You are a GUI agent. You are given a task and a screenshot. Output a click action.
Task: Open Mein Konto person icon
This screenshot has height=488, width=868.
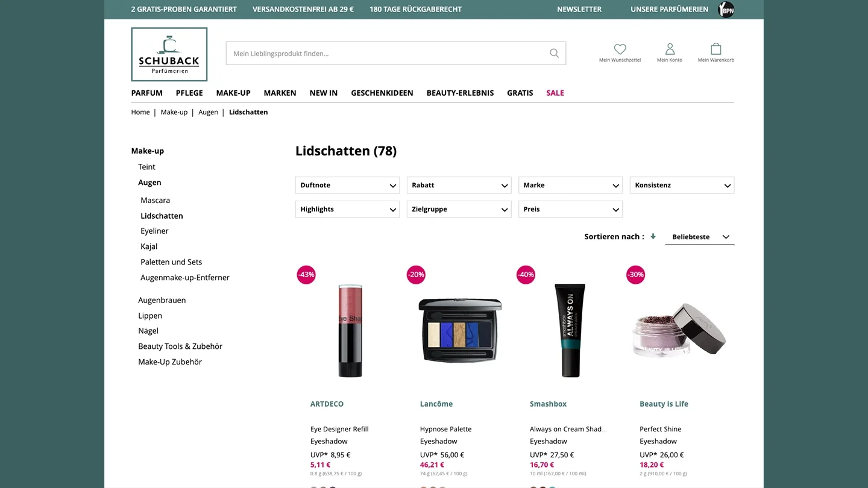pos(670,49)
